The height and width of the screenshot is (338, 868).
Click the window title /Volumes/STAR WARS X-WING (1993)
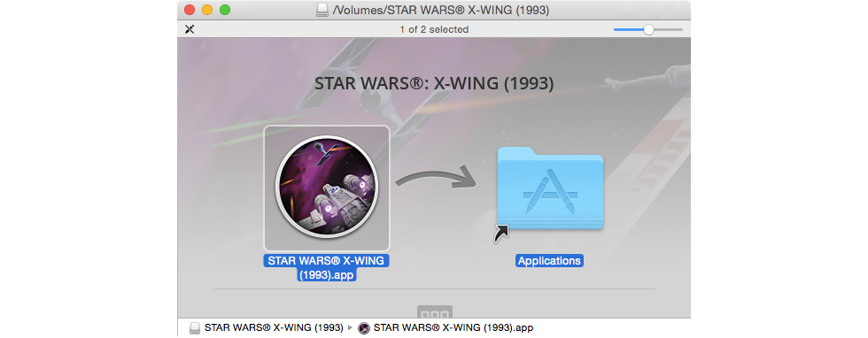pos(441,11)
